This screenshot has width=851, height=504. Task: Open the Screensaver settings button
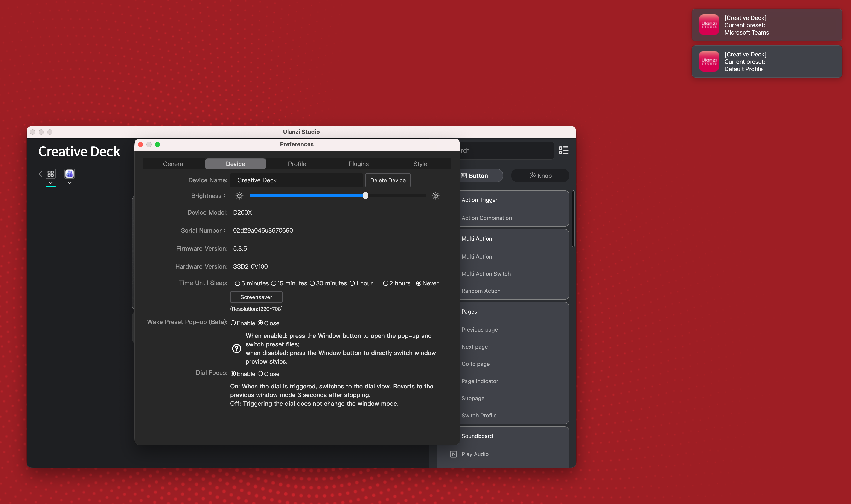(256, 297)
